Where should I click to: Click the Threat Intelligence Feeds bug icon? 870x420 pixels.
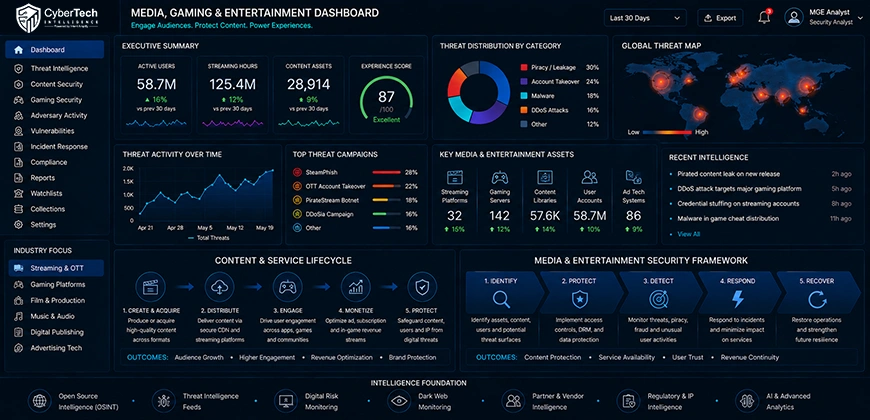(163, 401)
